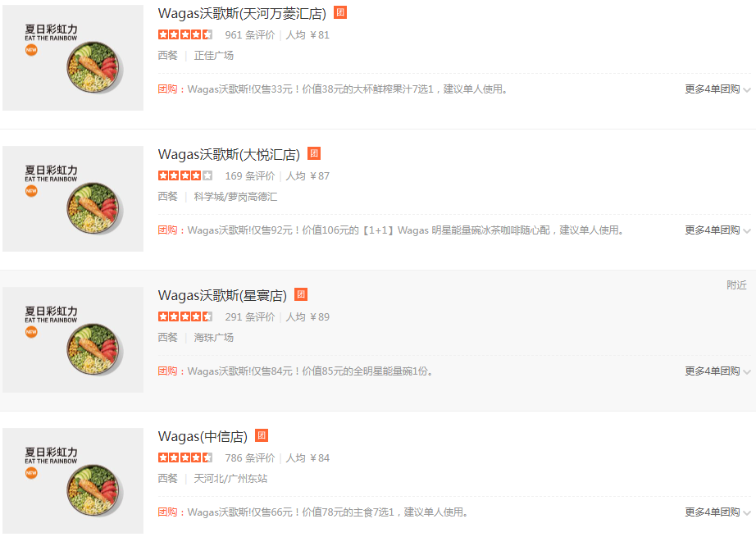Expand 更多4单团购 for 天河万菱汇店
This screenshot has height=537, width=756.
[717, 89]
